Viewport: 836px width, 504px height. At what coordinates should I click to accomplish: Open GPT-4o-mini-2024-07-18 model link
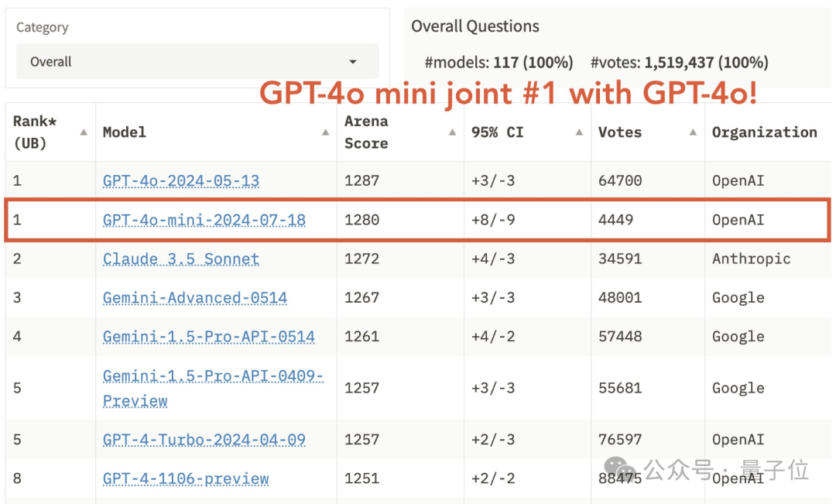click(x=204, y=220)
